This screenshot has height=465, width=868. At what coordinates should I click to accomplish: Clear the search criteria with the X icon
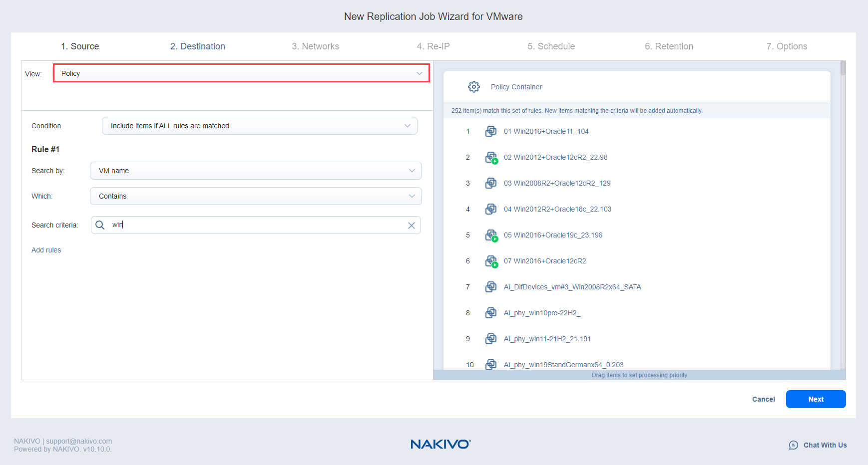click(411, 226)
